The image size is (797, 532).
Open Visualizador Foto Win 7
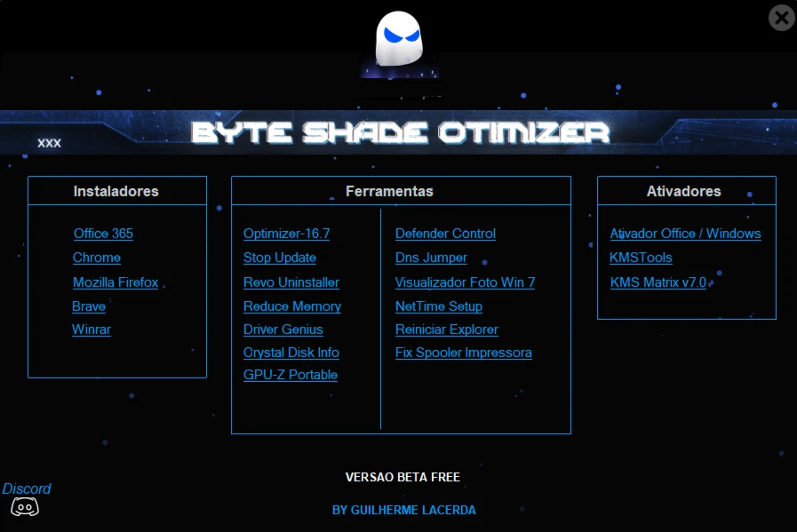click(465, 282)
